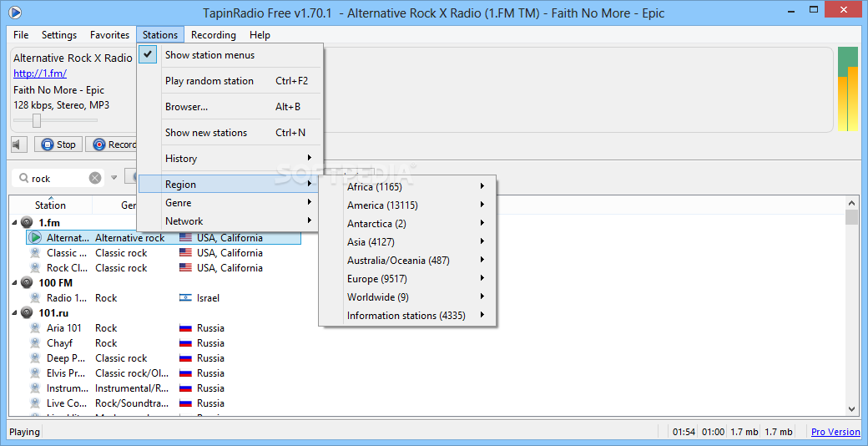The width and height of the screenshot is (868, 446).
Task: Click the TapinRadio app icon in title bar
Action: click(16, 12)
